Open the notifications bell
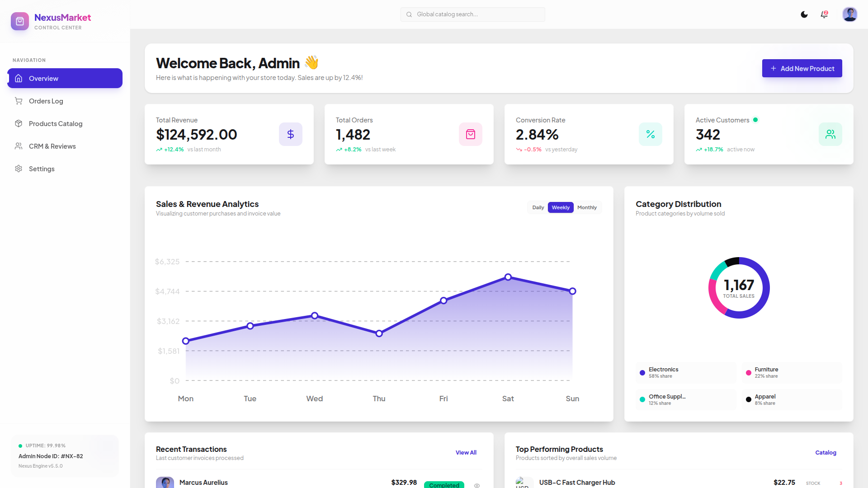This screenshot has width=868, height=488. 824,14
